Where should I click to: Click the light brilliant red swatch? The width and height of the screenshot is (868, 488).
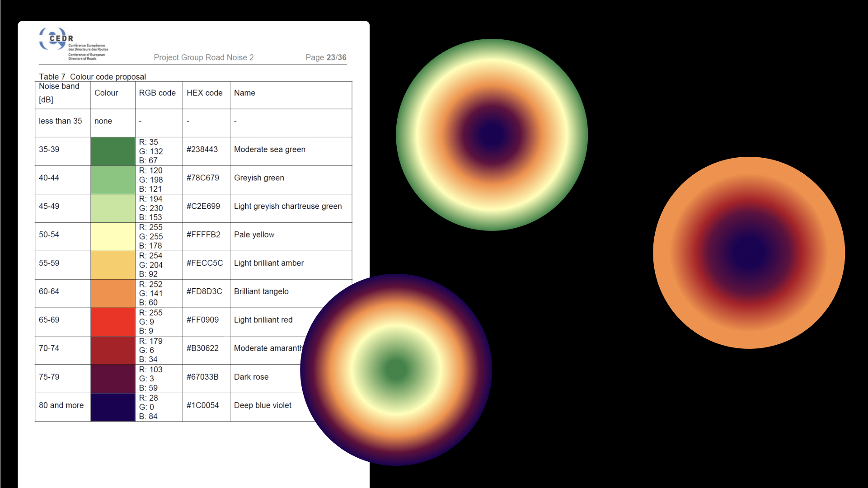pyautogui.click(x=113, y=322)
